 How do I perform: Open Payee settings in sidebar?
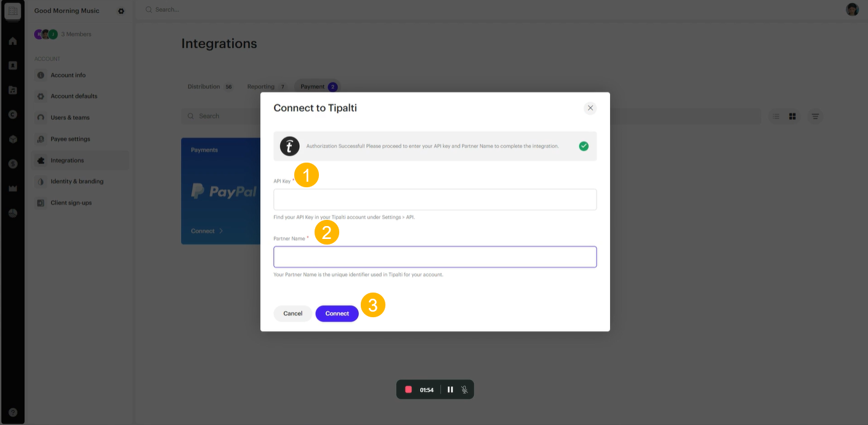[x=70, y=139]
